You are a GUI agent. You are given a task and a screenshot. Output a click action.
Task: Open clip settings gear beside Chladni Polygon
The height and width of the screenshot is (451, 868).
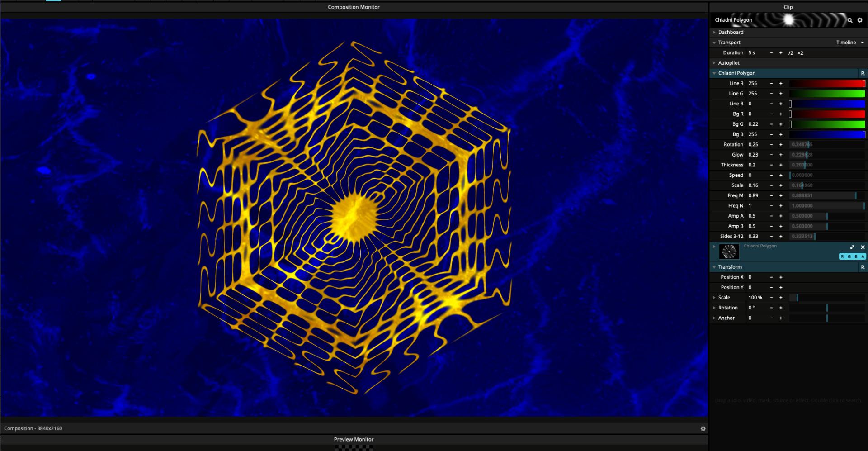tap(860, 20)
